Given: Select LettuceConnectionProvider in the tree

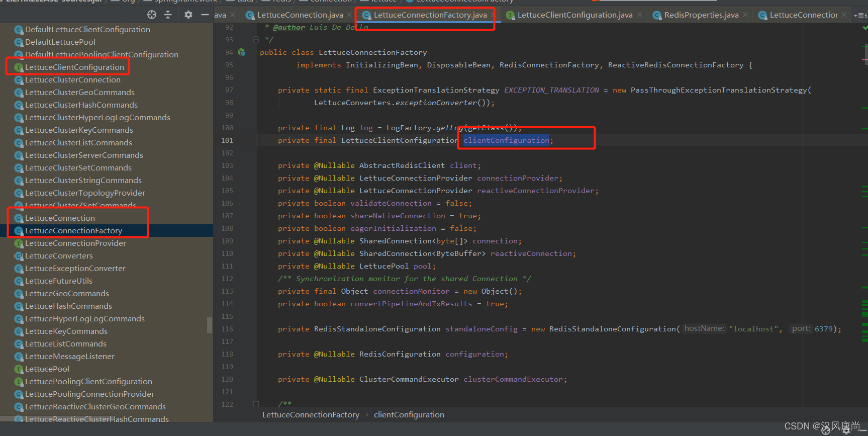Looking at the screenshot, I should click(75, 243).
